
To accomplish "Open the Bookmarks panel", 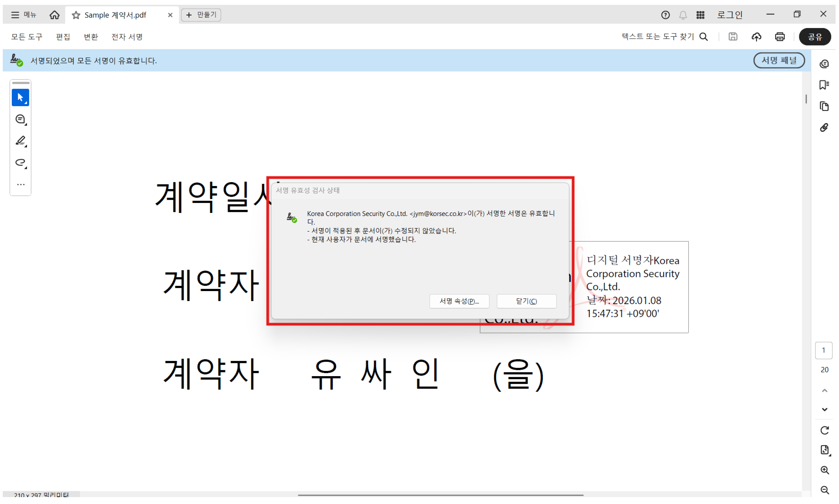I will tap(824, 84).
